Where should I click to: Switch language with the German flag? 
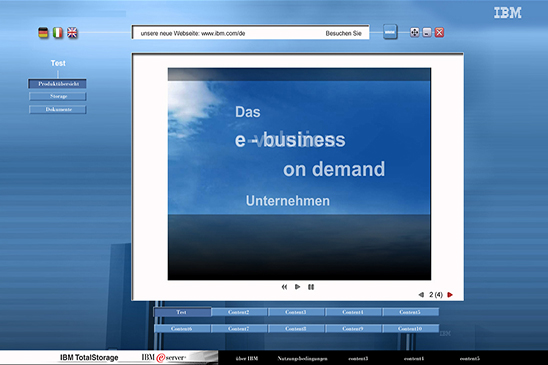coord(43,33)
